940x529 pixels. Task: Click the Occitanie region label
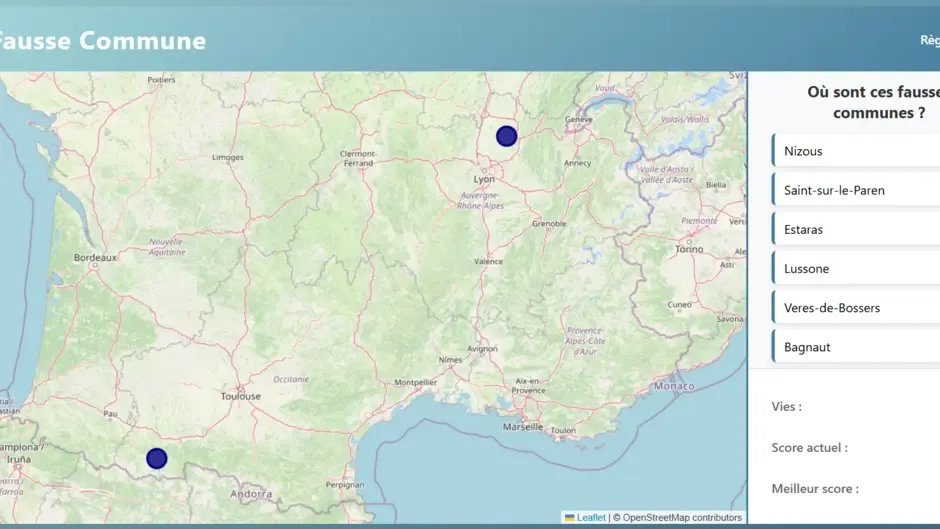coord(291,379)
